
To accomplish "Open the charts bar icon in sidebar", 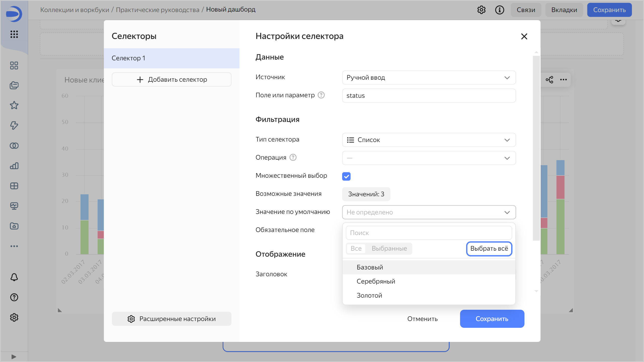I will [x=14, y=166].
